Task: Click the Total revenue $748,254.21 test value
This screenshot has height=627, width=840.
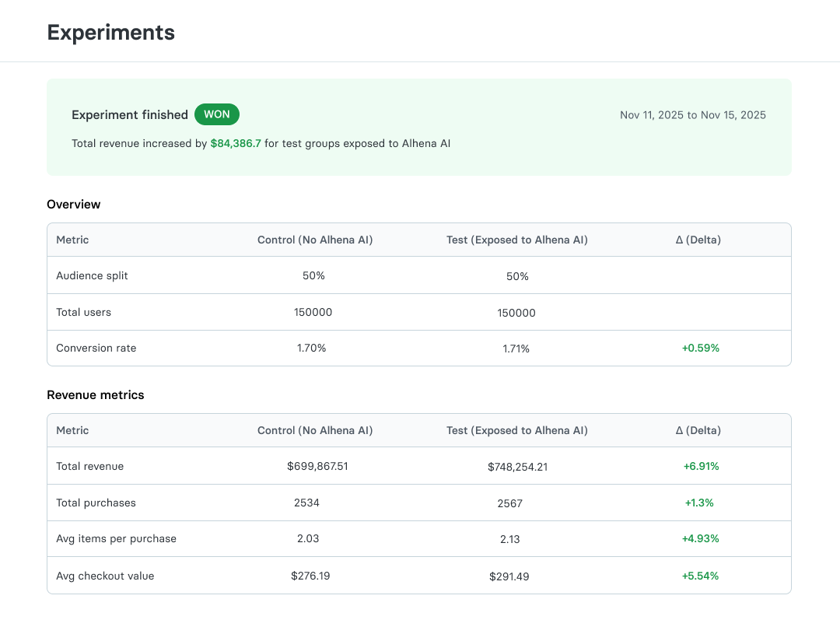Action: 516,466
